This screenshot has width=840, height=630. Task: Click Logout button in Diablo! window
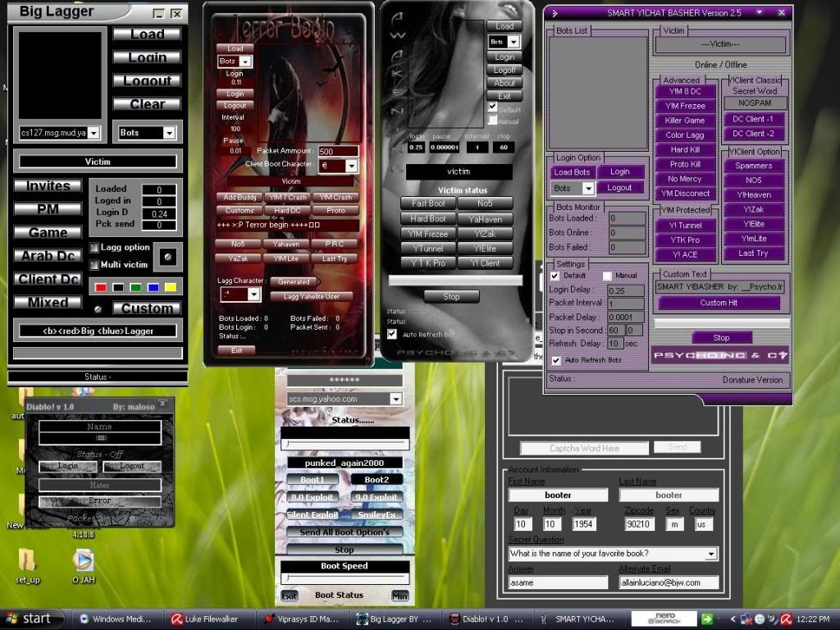pos(132,466)
